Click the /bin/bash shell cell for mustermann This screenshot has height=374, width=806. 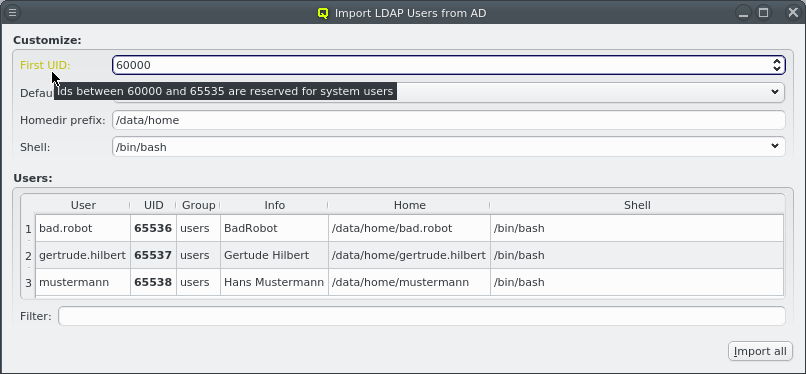637,282
